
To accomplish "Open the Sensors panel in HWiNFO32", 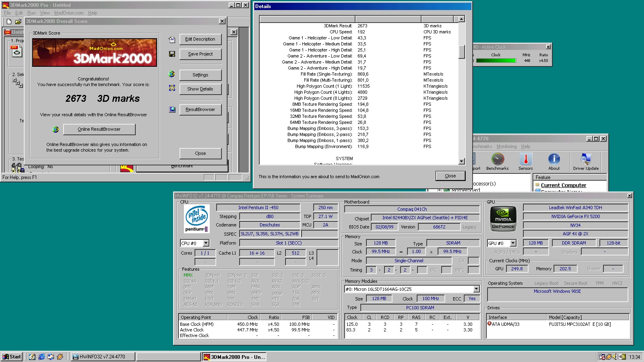I will (x=525, y=161).
